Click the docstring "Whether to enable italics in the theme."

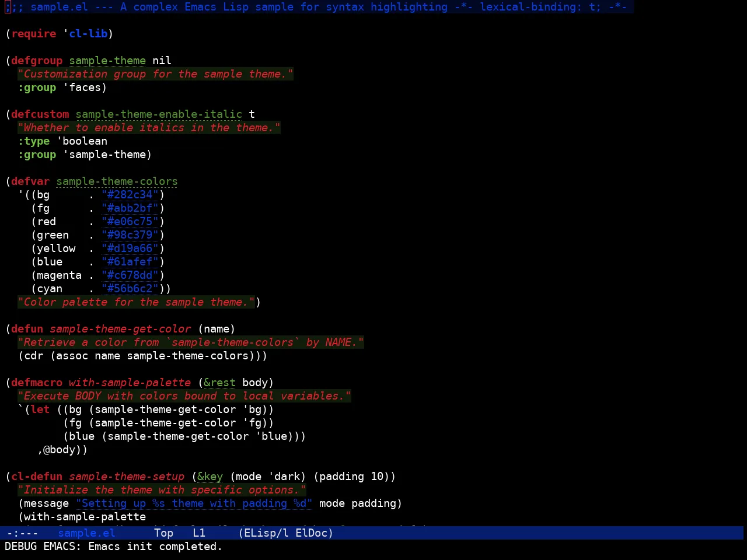click(x=149, y=127)
